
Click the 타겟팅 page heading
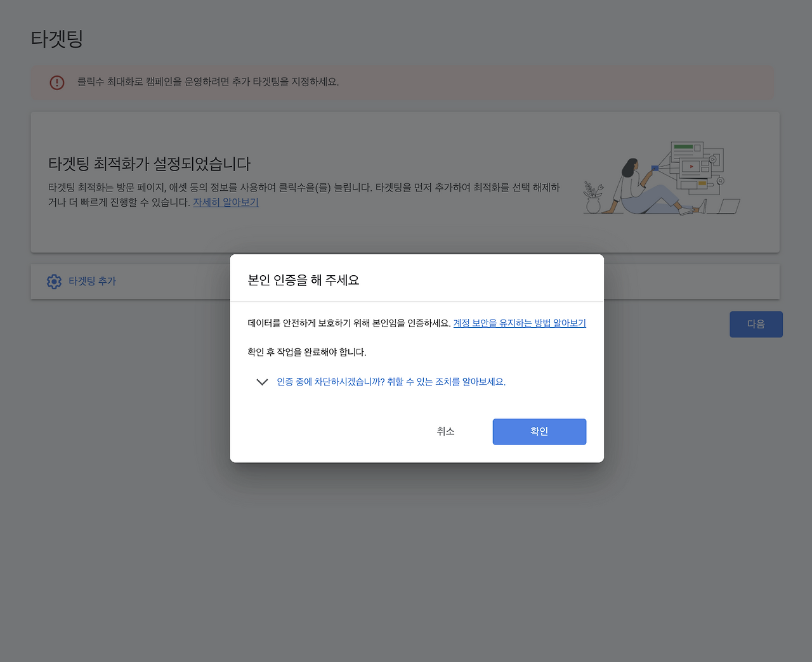pyautogui.click(x=56, y=39)
